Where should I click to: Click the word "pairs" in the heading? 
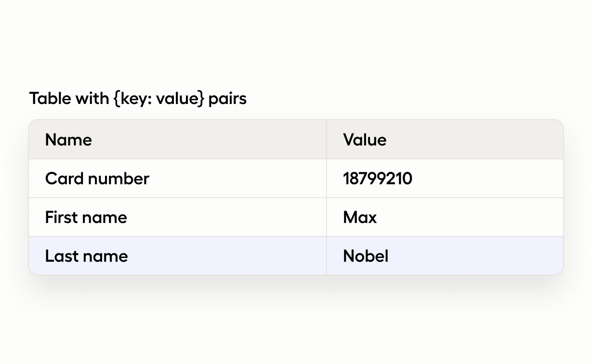[x=227, y=99]
